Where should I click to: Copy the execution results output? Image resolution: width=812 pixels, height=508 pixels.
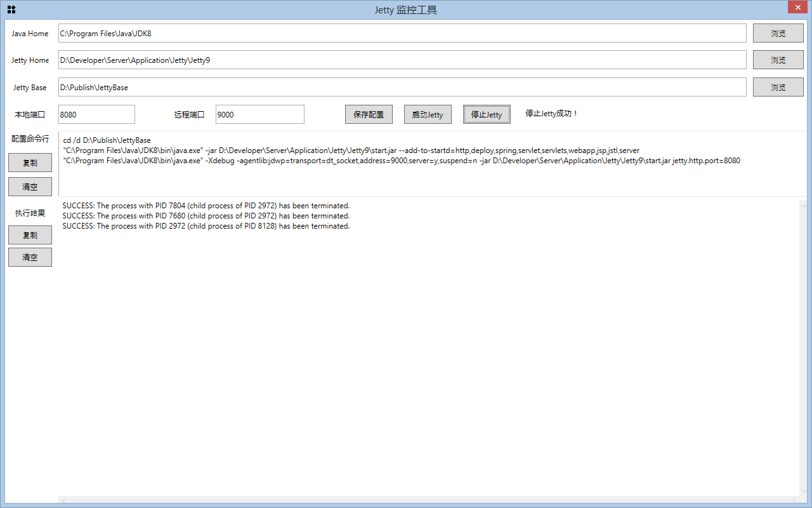click(30, 235)
